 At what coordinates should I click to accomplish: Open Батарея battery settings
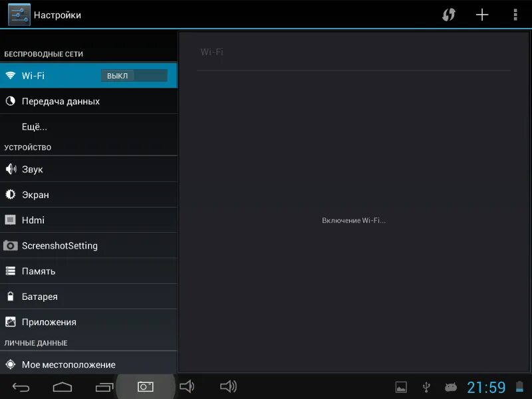[x=88, y=296]
